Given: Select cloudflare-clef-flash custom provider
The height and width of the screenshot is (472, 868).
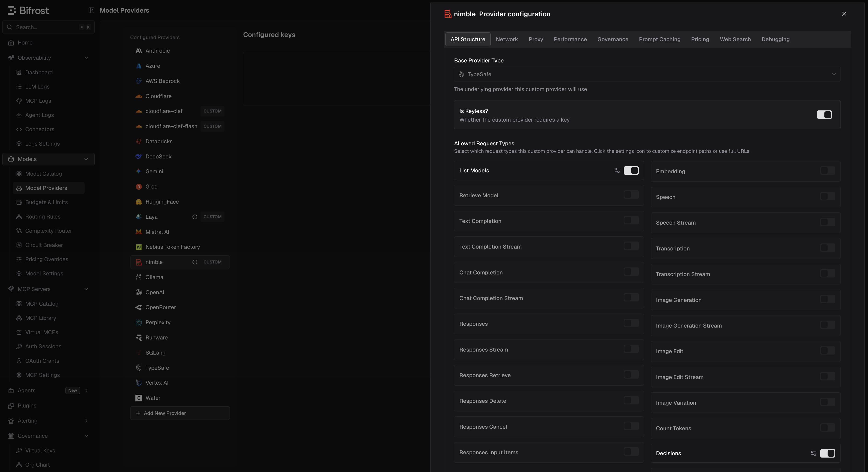Looking at the screenshot, I should pos(180,126).
